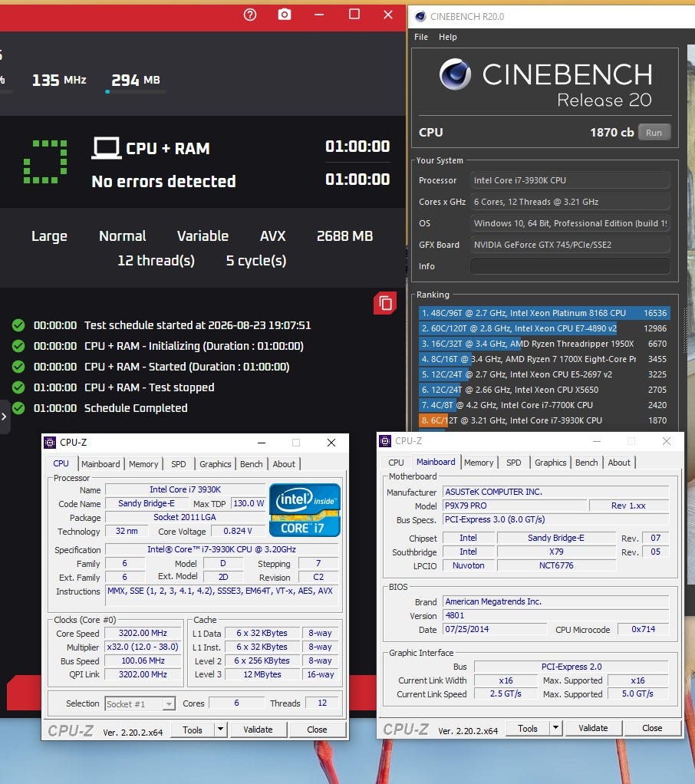695x784 pixels.
Task: Open Graphics tab in right CPU-Z window
Action: click(x=551, y=463)
